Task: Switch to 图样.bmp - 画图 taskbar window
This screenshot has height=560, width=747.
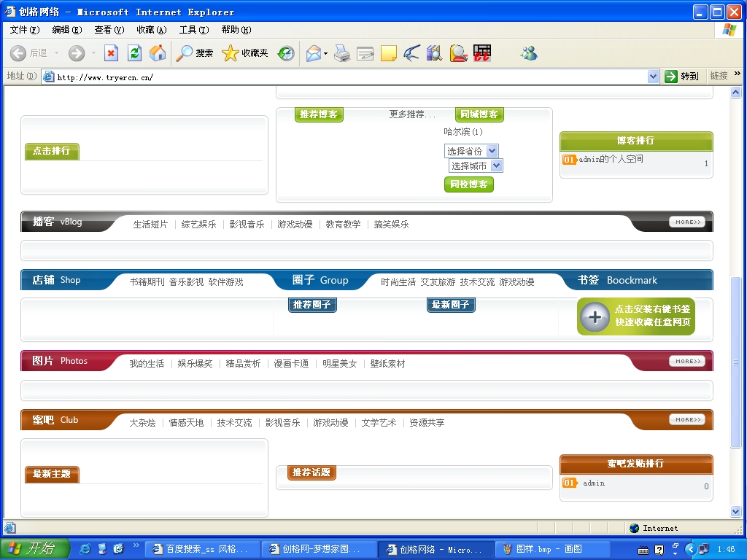Action: 551,549
